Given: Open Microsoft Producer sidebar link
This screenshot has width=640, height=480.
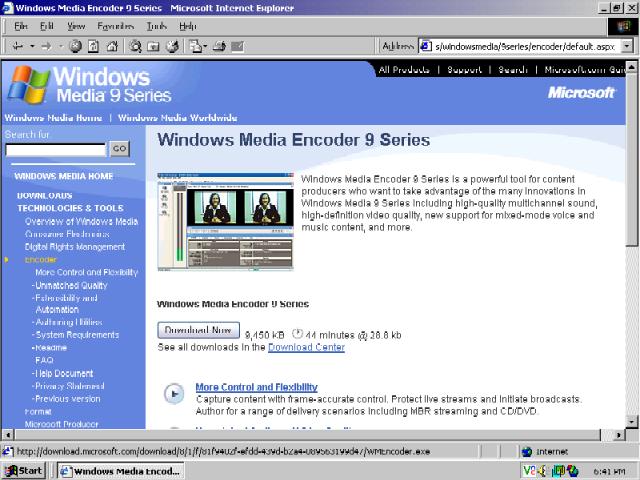Looking at the screenshot, I should coord(61,424).
